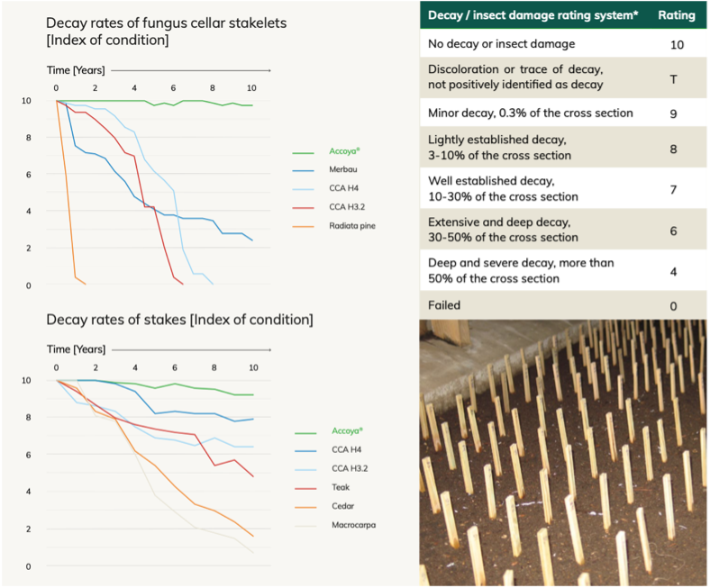Click the stakes in soil photograph
Image resolution: width=710 pixels, height=588 pixels.
coord(563,453)
